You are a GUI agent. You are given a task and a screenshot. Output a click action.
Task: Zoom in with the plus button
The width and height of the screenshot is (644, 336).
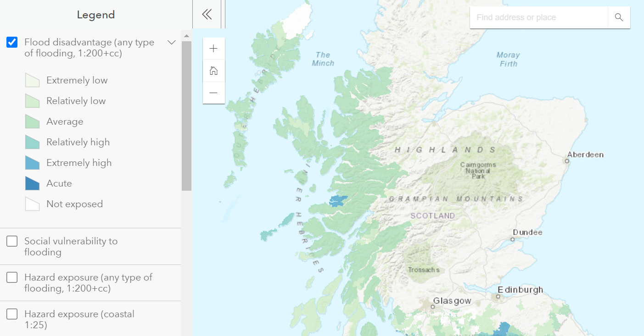pyautogui.click(x=213, y=49)
